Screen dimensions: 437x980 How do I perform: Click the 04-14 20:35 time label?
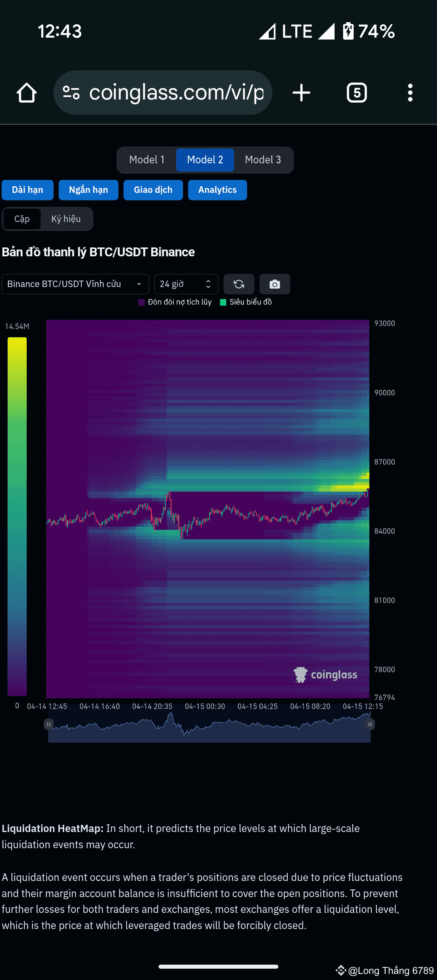click(x=152, y=706)
